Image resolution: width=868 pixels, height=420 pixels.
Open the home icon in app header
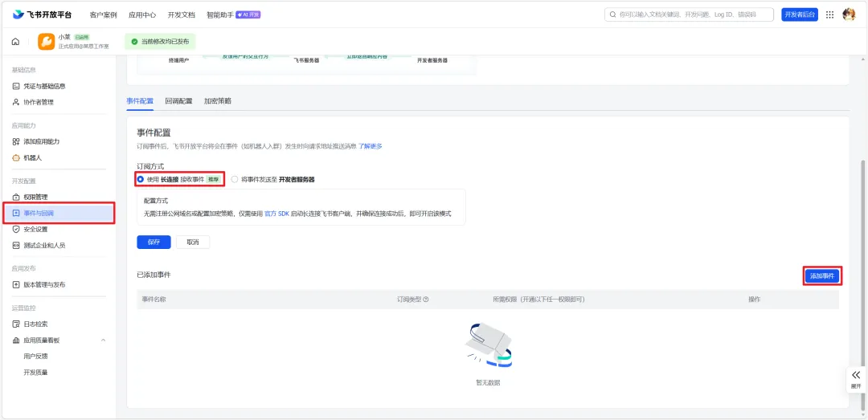coord(15,42)
